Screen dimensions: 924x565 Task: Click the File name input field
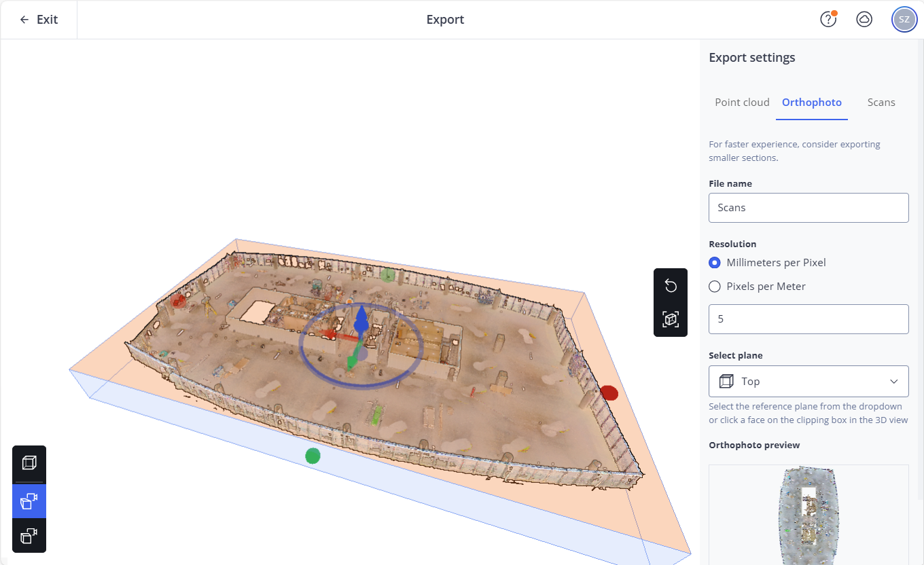pos(808,208)
